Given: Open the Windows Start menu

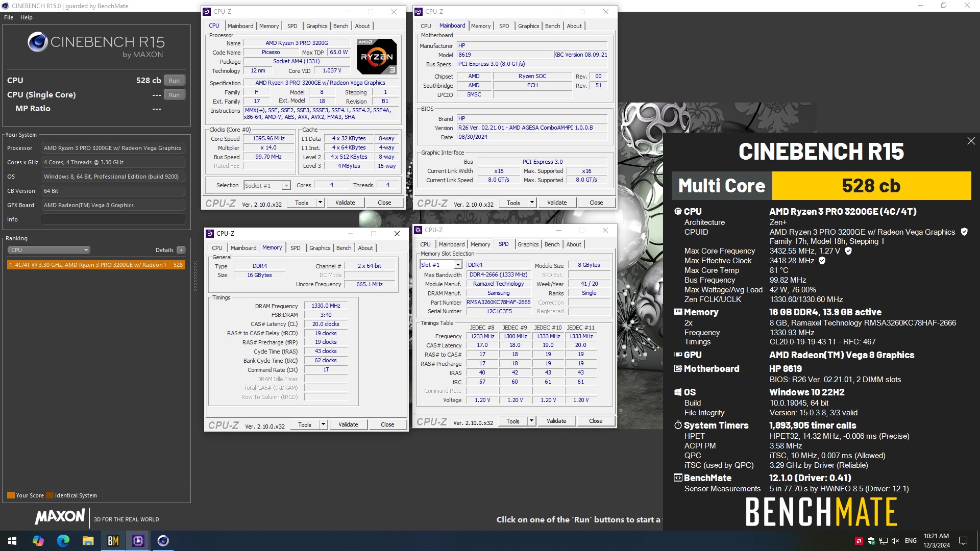Looking at the screenshot, I should click(x=12, y=541).
